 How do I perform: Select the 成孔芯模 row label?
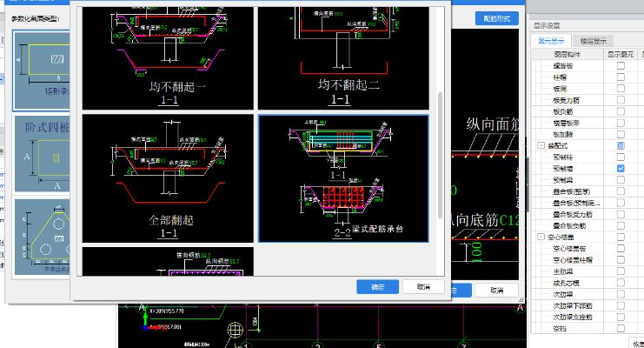(x=566, y=283)
